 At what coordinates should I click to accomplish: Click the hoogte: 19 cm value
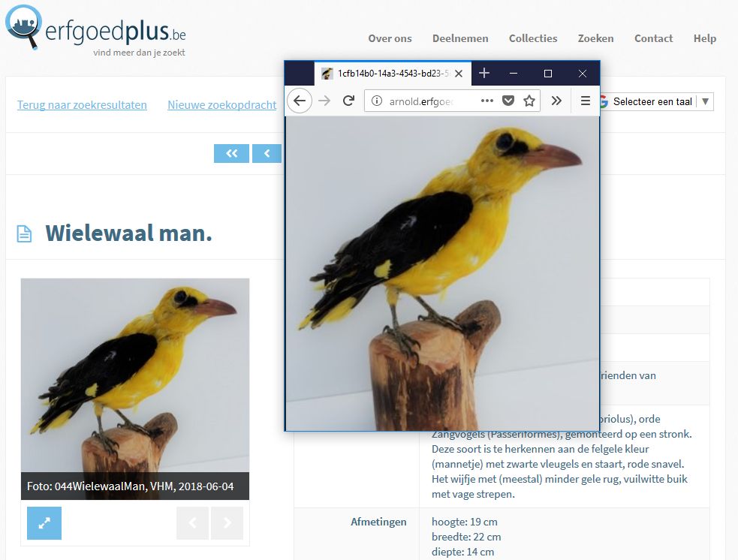point(465,522)
